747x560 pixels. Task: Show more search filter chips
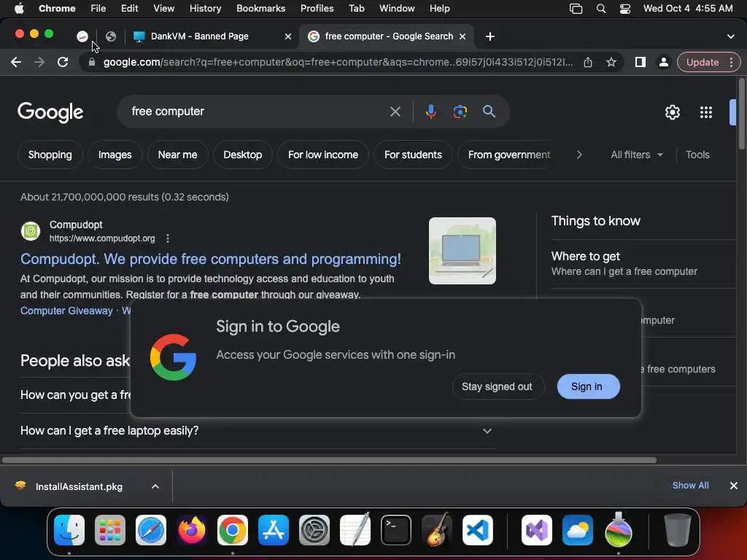579,155
